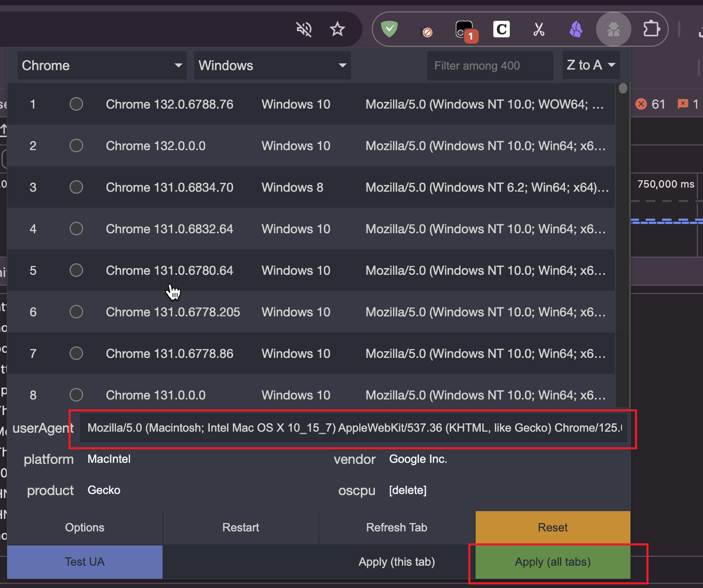Open the purple crystal Obsidian extension
703x588 pixels.
click(x=576, y=30)
